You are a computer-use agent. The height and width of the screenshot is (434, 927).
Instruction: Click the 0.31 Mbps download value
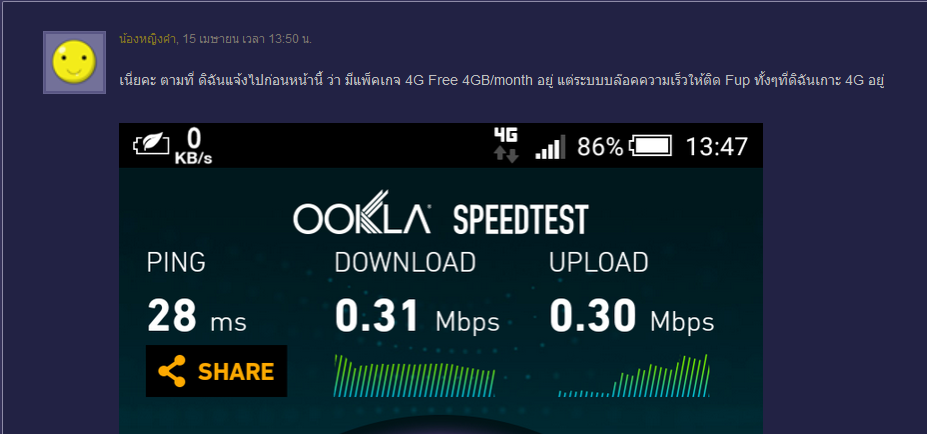click(417, 316)
